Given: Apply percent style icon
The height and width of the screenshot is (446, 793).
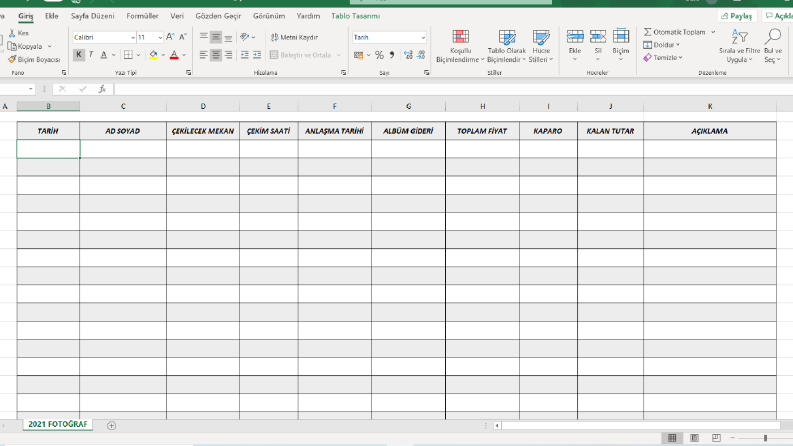Looking at the screenshot, I should click(379, 55).
